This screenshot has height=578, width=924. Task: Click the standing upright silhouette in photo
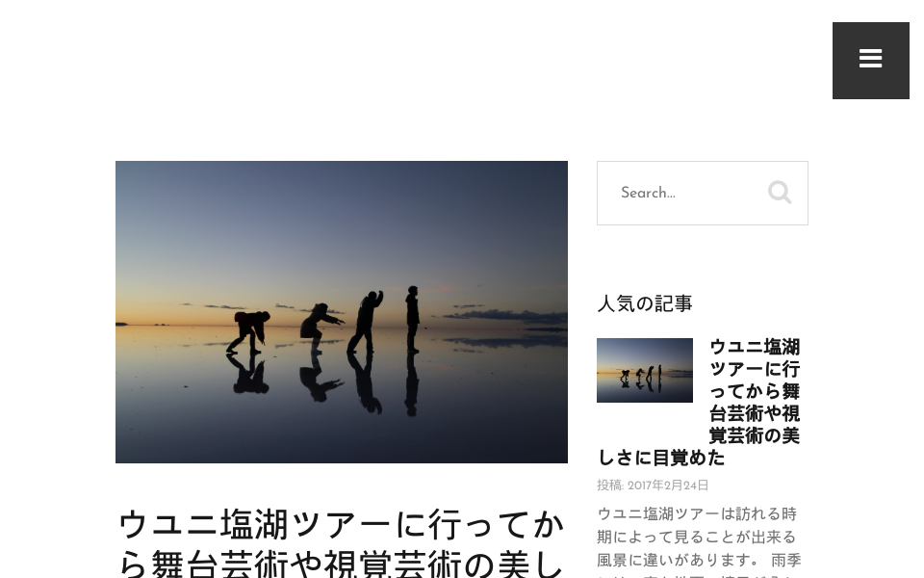coord(413,319)
